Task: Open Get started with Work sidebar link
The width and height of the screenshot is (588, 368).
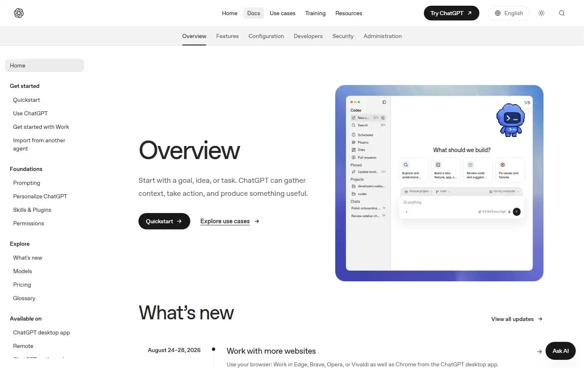Action: 41,127
